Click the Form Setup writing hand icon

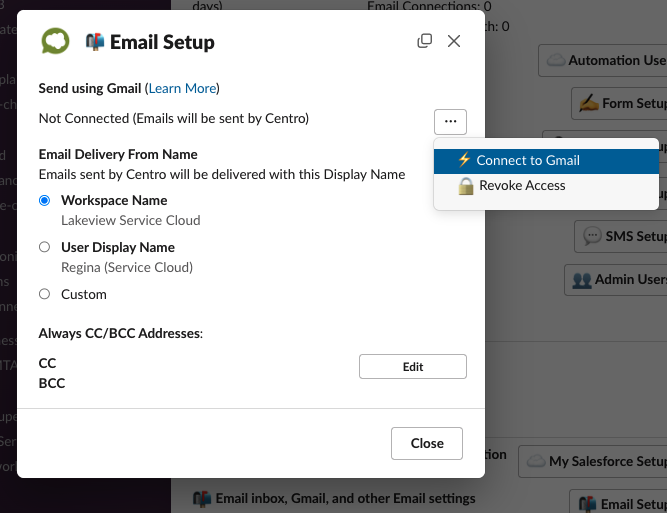(x=589, y=103)
